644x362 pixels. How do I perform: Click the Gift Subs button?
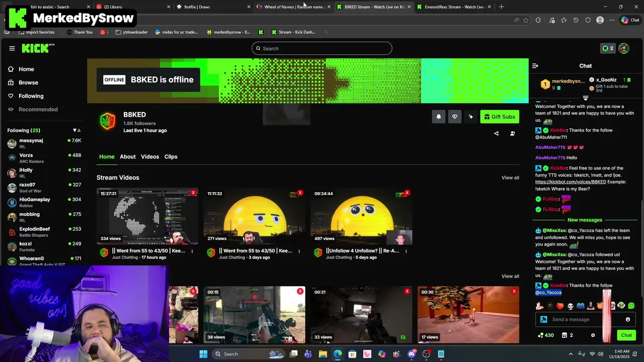(x=500, y=117)
